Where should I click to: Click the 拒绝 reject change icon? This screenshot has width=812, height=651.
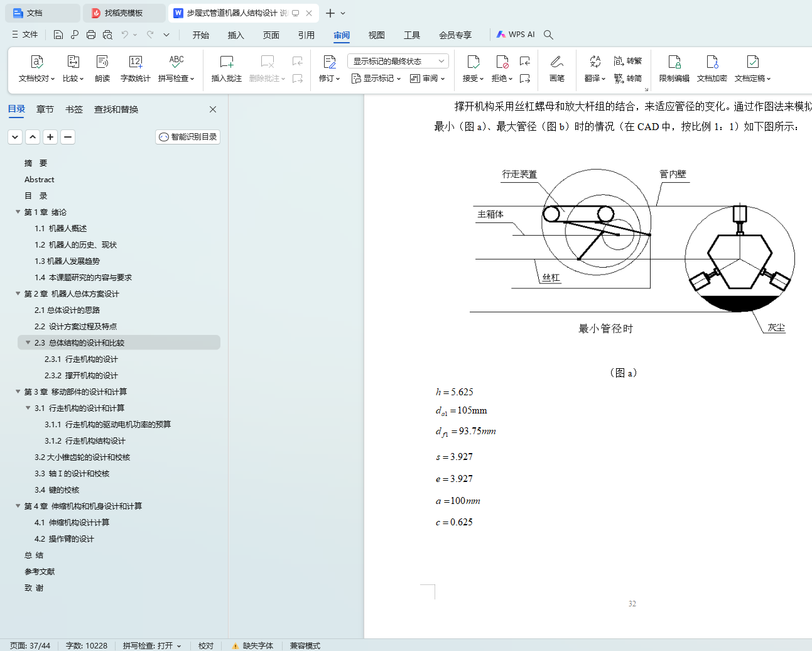pyautogui.click(x=502, y=62)
